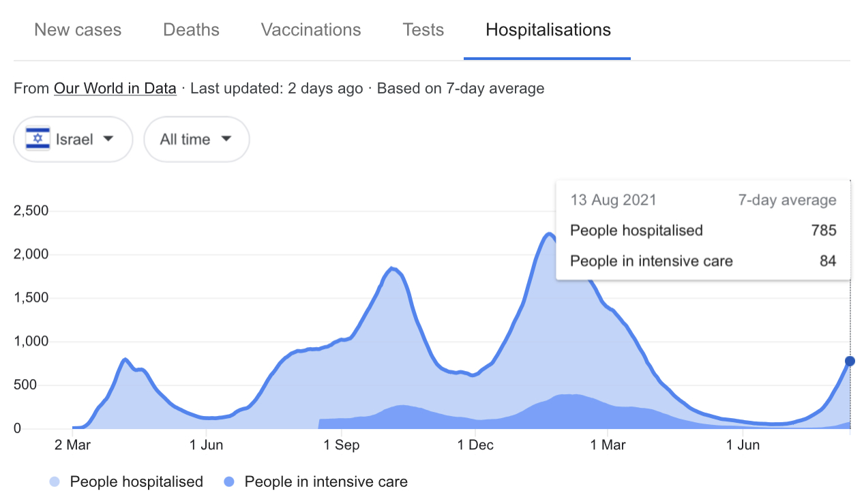This screenshot has width=864, height=504.
Task: Click the People in intensive care legend label
Action: [326, 482]
